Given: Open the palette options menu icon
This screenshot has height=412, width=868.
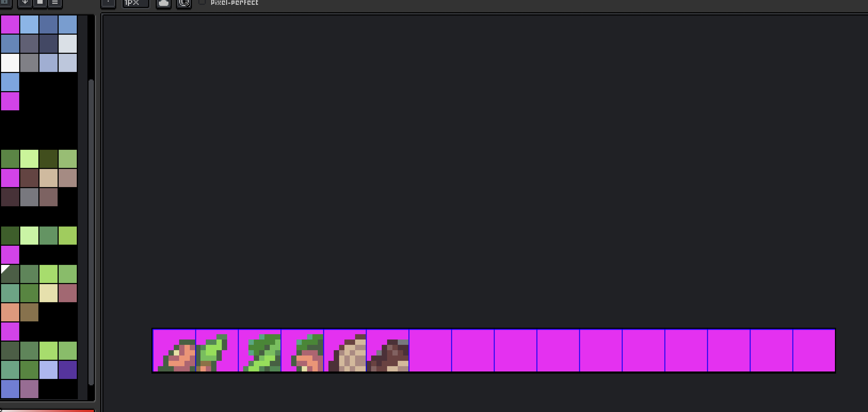Looking at the screenshot, I should 55,3.
